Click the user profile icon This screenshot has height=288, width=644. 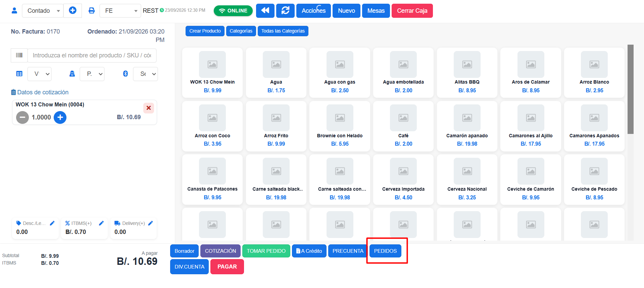click(14, 10)
